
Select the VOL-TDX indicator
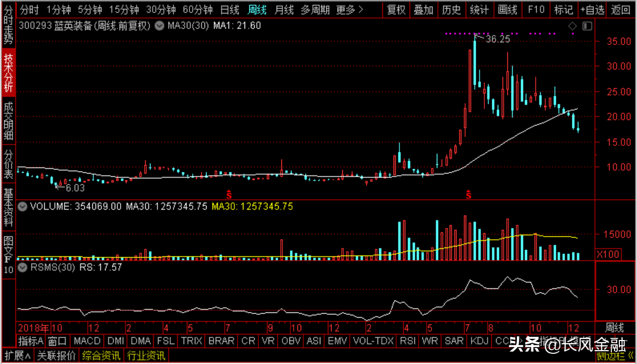tap(374, 341)
